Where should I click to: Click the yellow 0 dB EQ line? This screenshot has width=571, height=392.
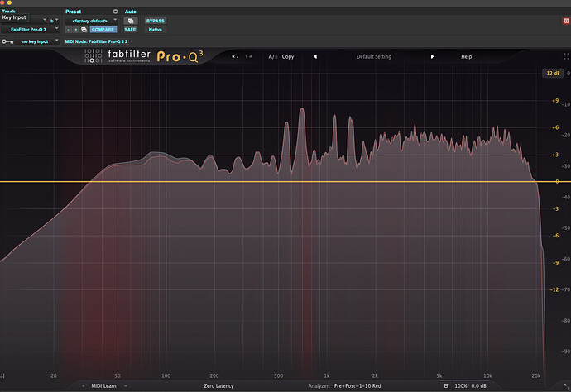276,181
